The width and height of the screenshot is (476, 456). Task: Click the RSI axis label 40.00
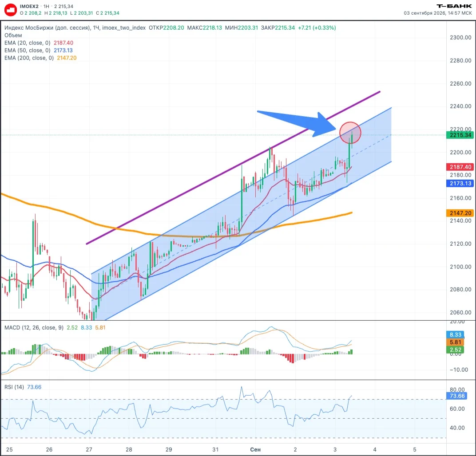click(x=457, y=428)
